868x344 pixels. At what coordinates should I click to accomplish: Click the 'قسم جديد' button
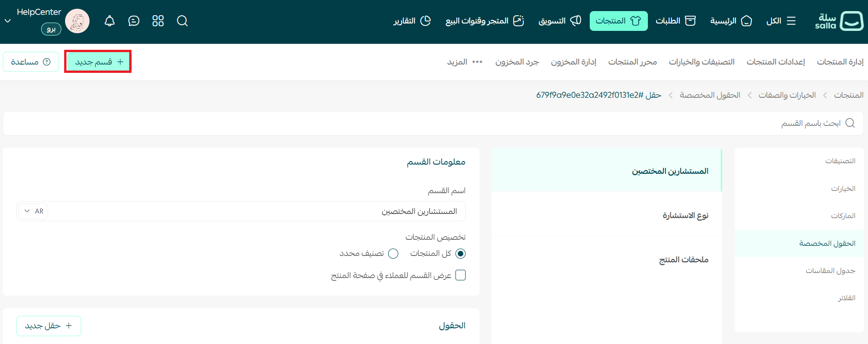(98, 62)
